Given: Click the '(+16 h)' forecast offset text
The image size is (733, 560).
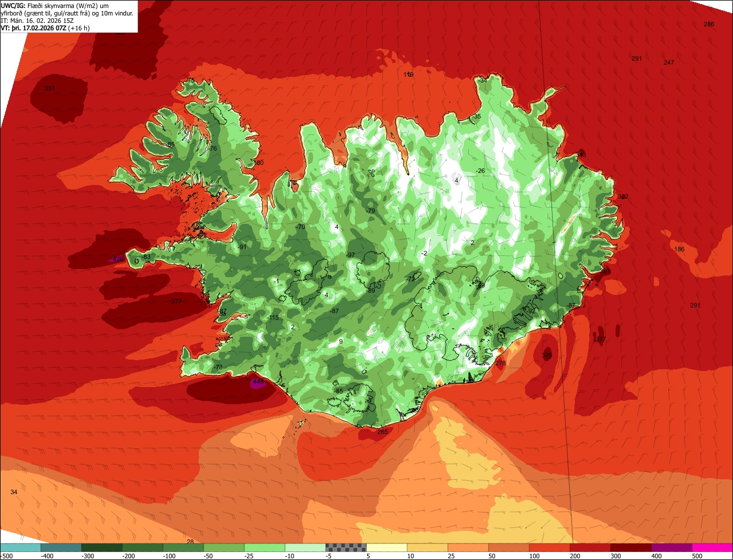Looking at the screenshot, I should (x=79, y=28).
